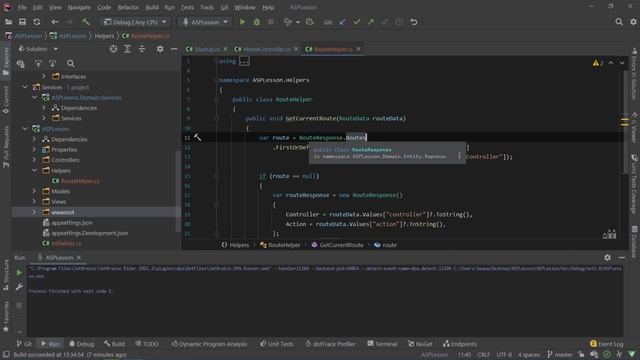Click the warning indicator in editor

[598, 63]
